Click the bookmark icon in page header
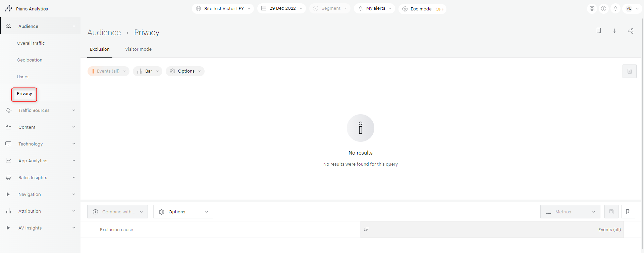This screenshot has height=253, width=644. [x=599, y=31]
